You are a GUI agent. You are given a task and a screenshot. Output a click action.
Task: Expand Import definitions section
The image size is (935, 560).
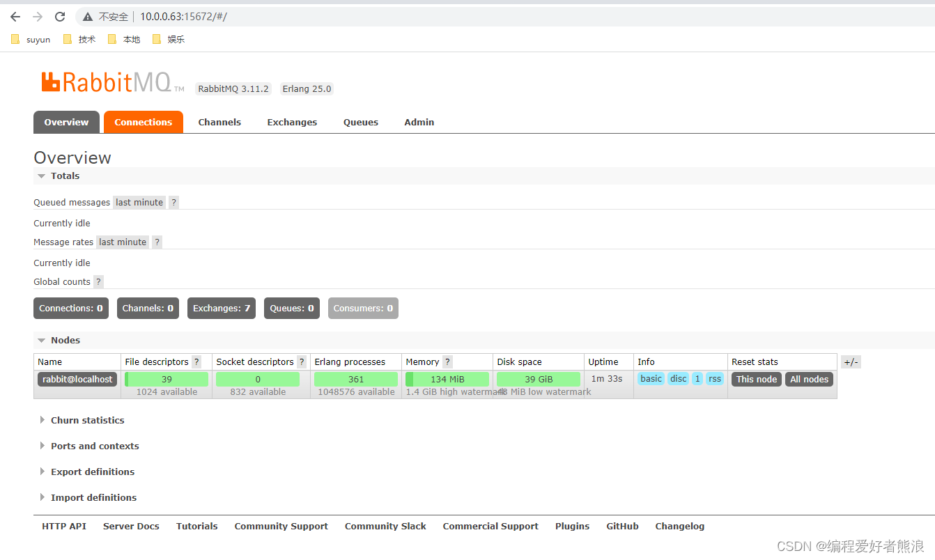(88, 498)
